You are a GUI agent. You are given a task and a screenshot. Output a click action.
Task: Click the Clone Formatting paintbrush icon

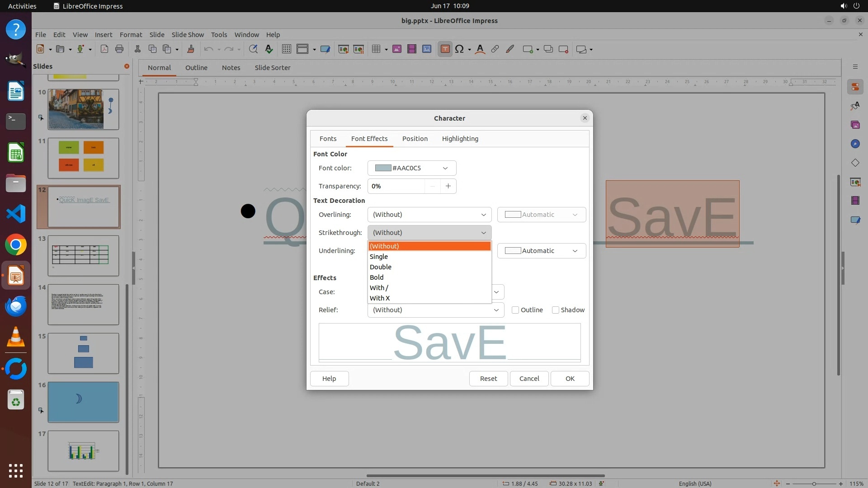(x=190, y=49)
